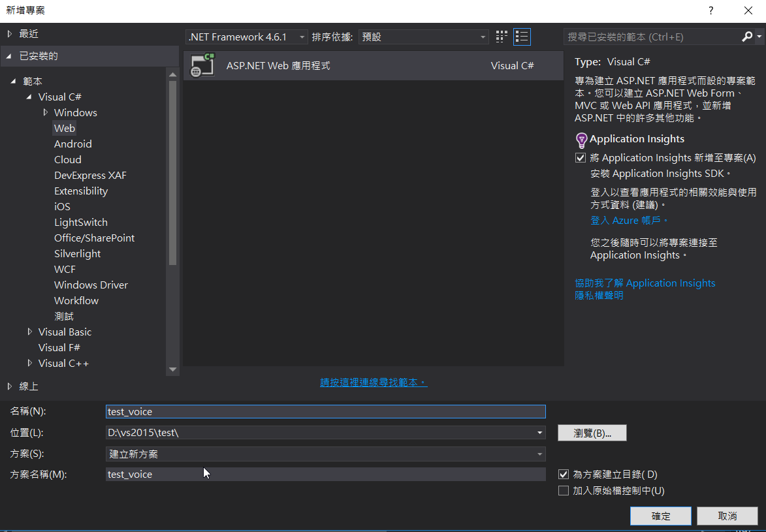Click the 取消 button
This screenshot has width=766, height=532.
pyautogui.click(x=727, y=516)
